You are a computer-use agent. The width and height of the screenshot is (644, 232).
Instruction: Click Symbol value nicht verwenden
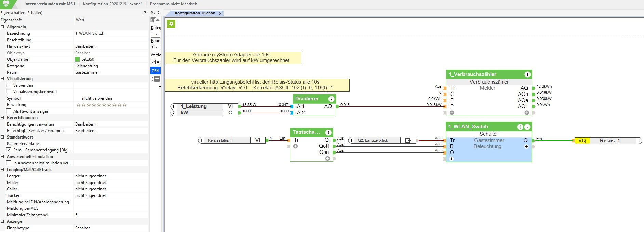click(97, 98)
